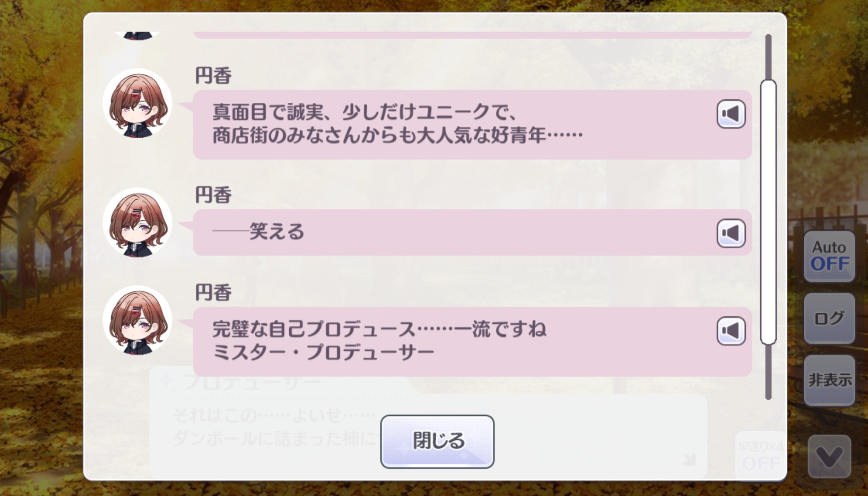The image size is (868, 496).
Task: Select the 真面目で誠実 dialogue bubble
Action: click(x=459, y=124)
